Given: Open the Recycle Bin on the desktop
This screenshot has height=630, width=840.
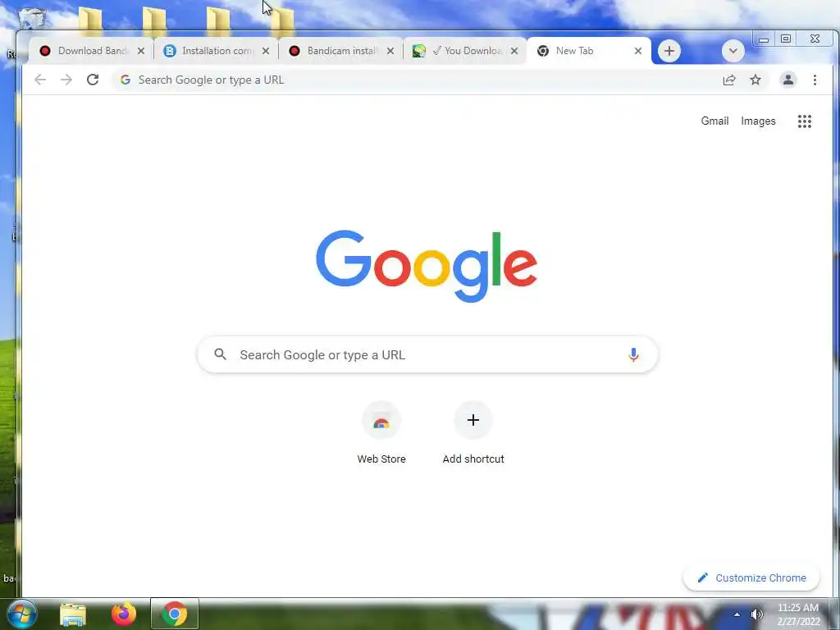Looking at the screenshot, I should [31, 17].
